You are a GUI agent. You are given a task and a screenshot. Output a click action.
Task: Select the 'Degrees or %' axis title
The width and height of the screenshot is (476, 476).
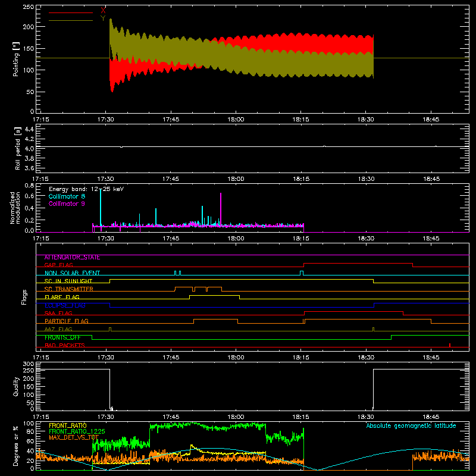(x=16, y=446)
